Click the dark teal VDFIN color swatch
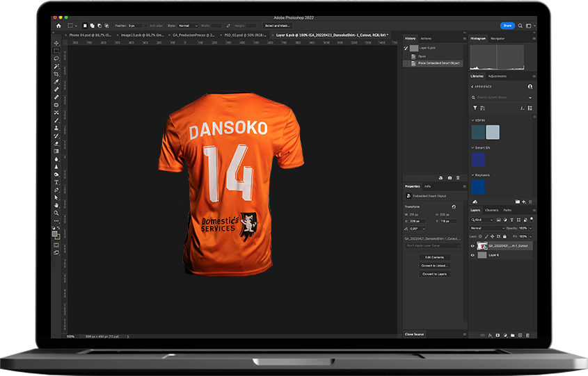The image size is (588, 376). 478,132
